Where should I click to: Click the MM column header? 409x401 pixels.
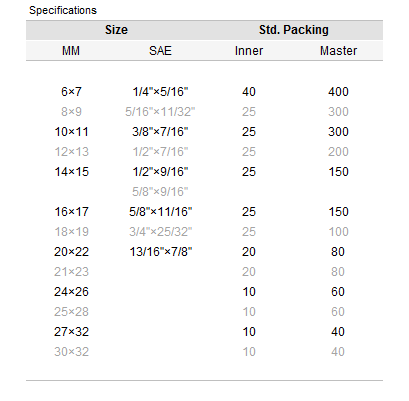point(71,51)
